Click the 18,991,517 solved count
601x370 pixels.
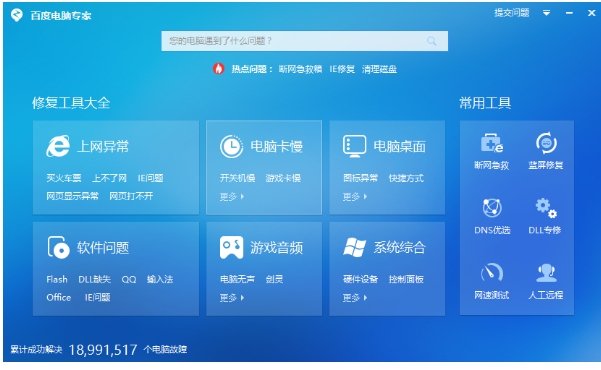pos(103,350)
